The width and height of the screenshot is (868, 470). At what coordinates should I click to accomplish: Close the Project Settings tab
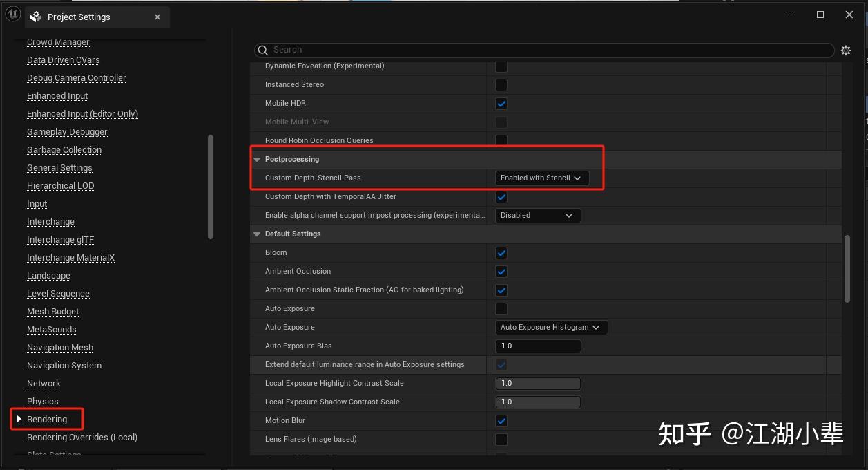[x=157, y=17]
